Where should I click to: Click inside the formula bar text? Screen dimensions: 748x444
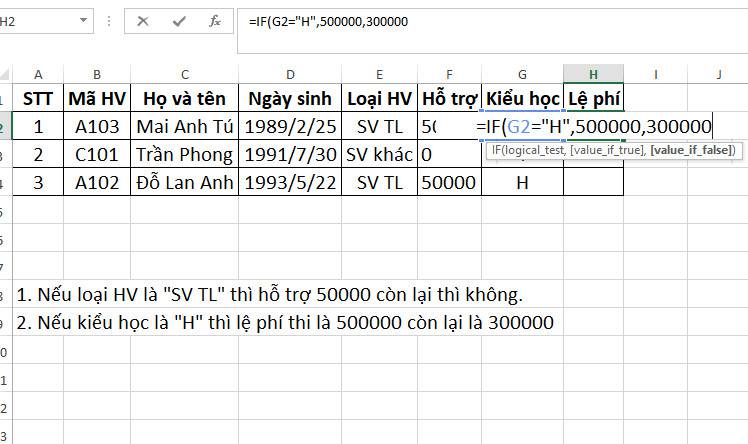(x=328, y=21)
